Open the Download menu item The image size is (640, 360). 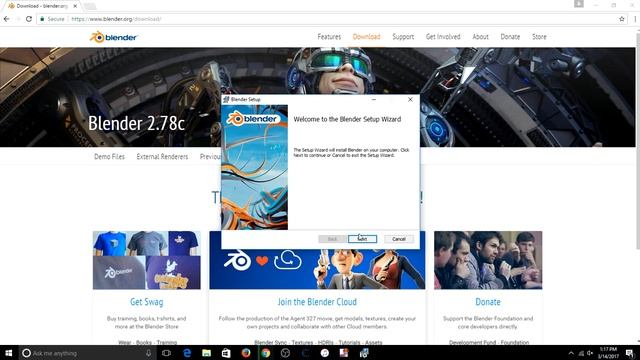pos(366,37)
